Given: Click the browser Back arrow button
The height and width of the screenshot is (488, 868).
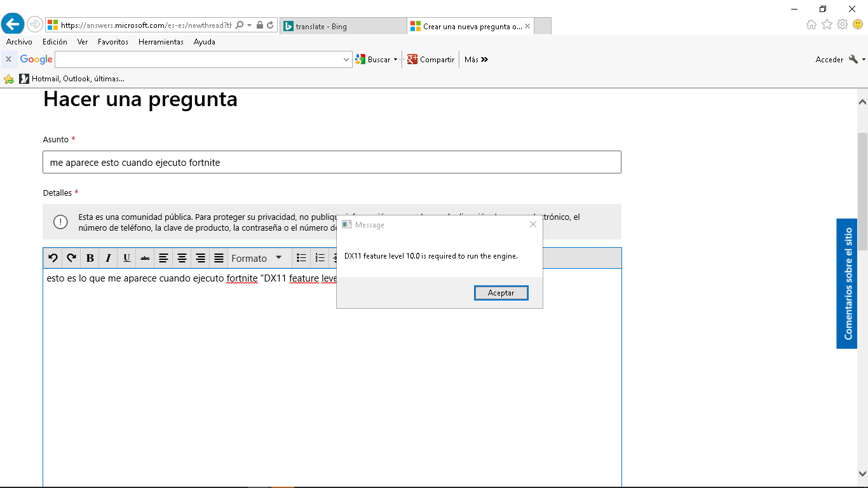Looking at the screenshot, I should pos(13,25).
